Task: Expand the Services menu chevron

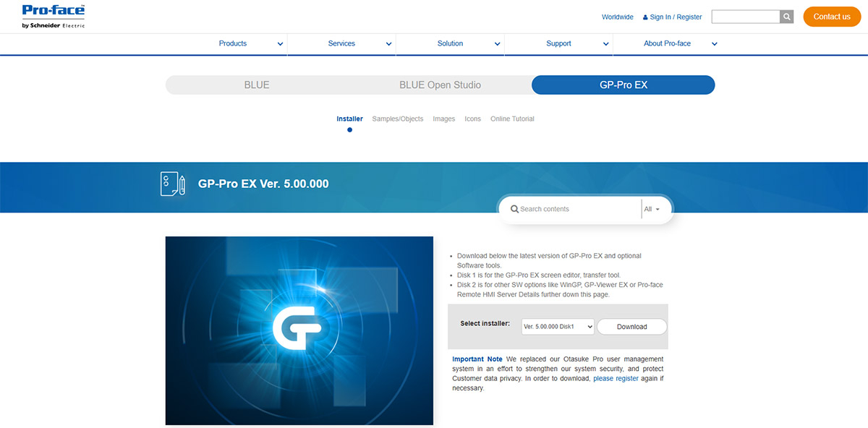Action: click(x=388, y=44)
